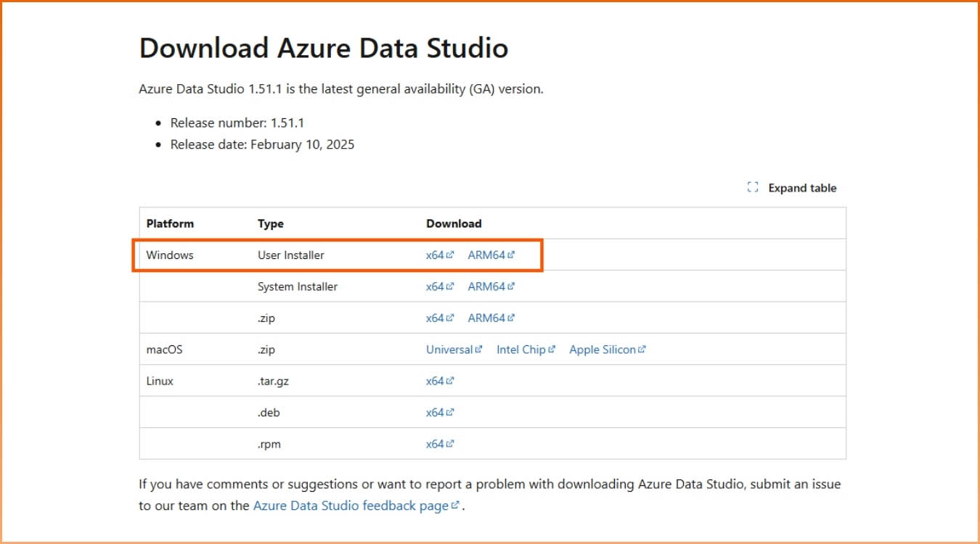The image size is (980, 544).
Task: Click the Release number 1.51.1 bullet
Action: click(x=237, y=123)
